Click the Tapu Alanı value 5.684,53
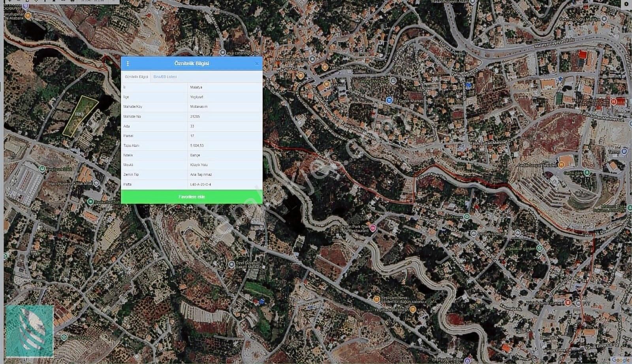The height and width of the screenshot is (364, 632). (x=197, y=146)
